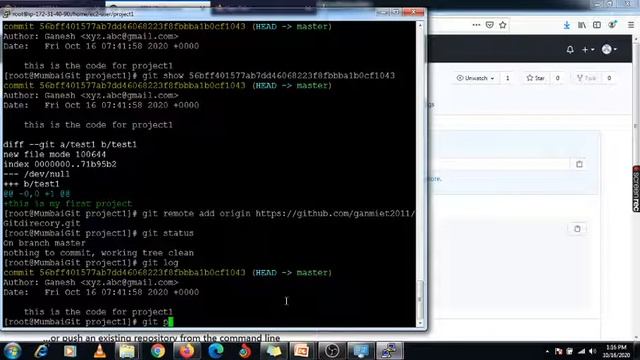Viewport: 640px width, 360px height.
Task: Click 'diff --git a/test1 b/test1' line
Action: click(x=70, y=144)
